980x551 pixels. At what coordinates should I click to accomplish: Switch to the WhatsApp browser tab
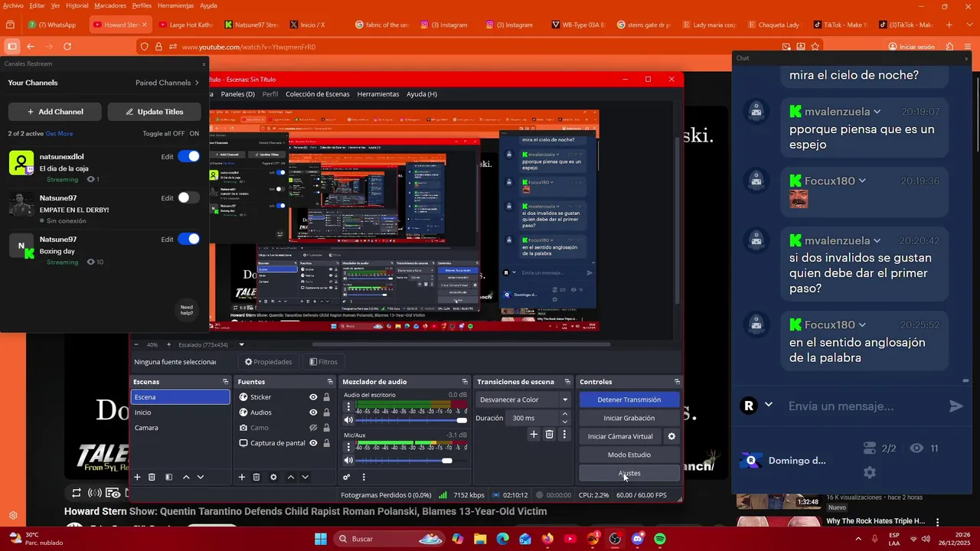coord(52,24)
